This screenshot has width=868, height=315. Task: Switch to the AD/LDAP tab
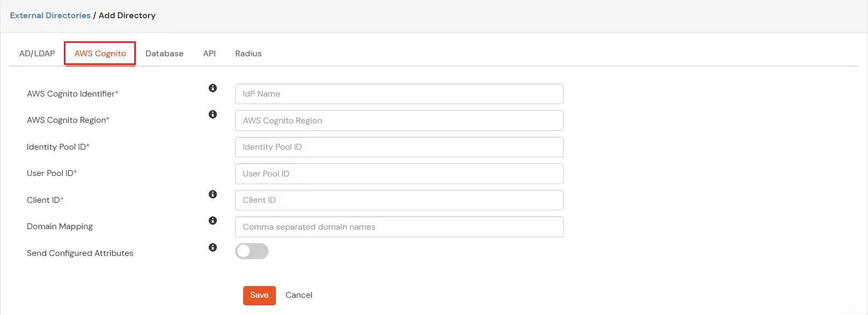click(37, 54)
